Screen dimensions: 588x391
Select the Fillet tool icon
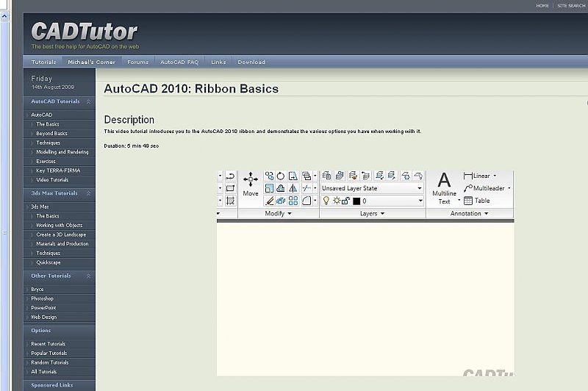coord(306,201)
